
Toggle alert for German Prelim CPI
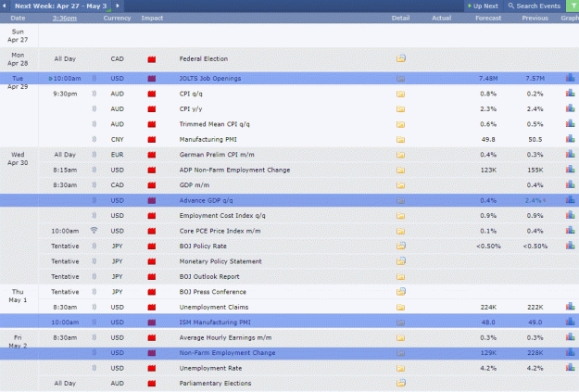click(x=94, y=155)
